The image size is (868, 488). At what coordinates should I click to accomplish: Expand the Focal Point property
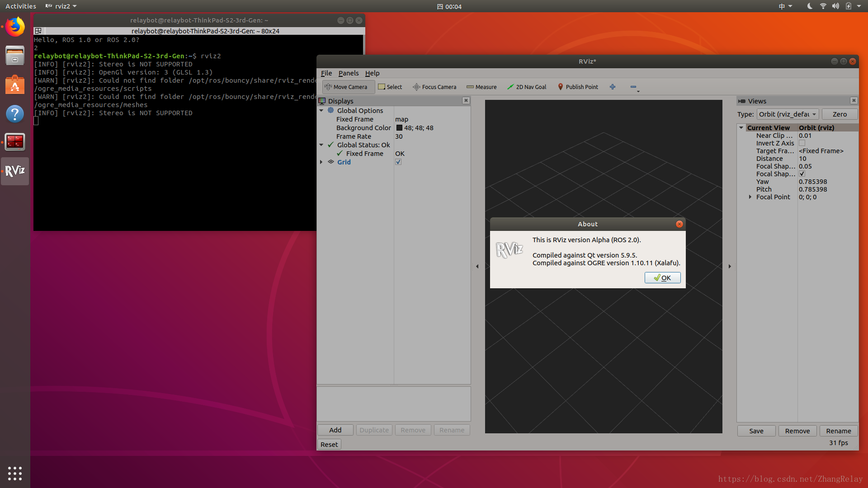(x=750, y=197)
